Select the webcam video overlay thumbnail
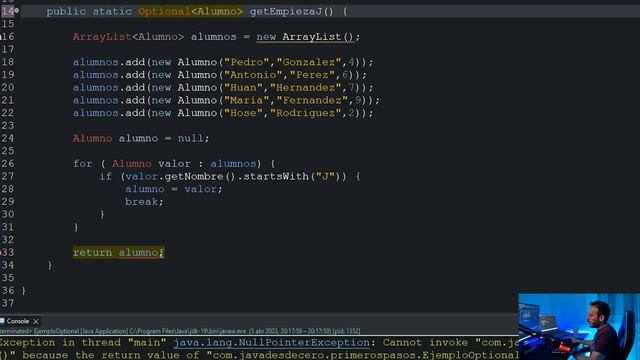The height and width of the screenshot is (360, 640). [x=579, y=327]
